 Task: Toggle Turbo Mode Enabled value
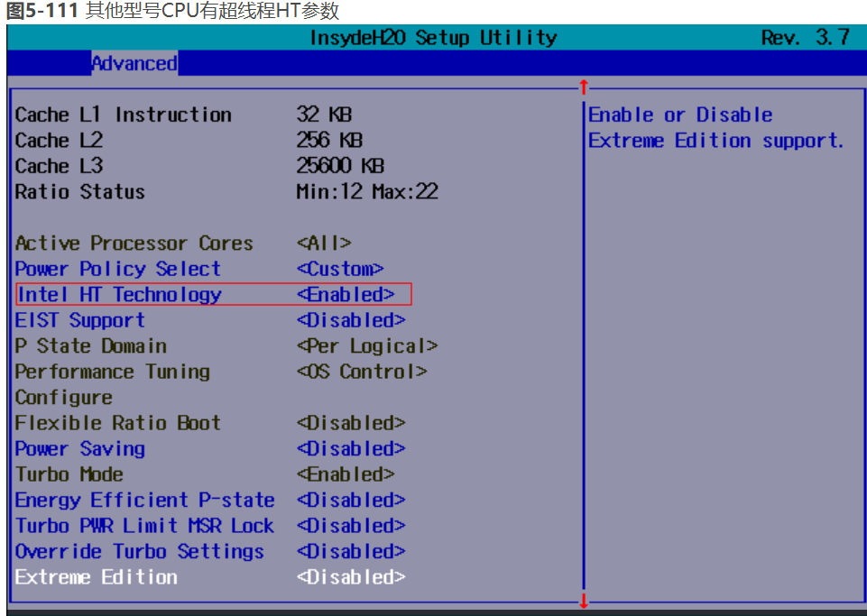coord(346,474)
